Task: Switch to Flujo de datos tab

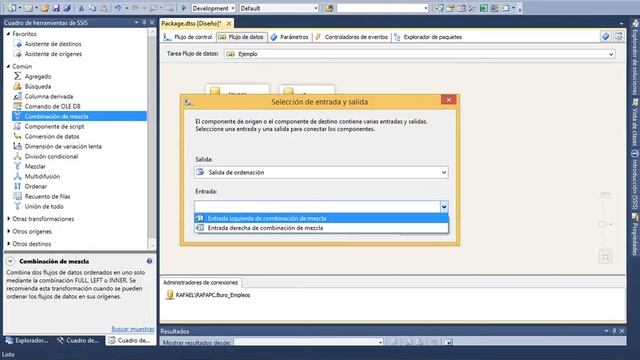Action: [241, 37]
